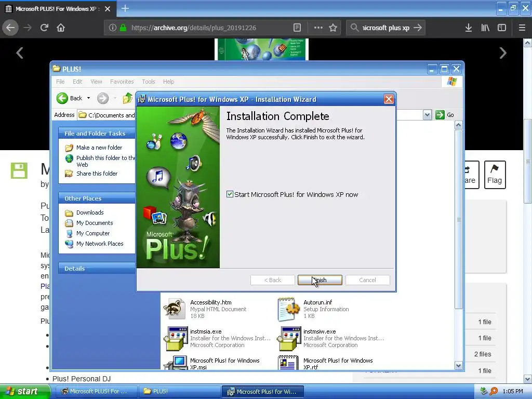Screen dimensions: 532x399
Task: Close the Installation Wizard dialog
Action: [389, 99]
